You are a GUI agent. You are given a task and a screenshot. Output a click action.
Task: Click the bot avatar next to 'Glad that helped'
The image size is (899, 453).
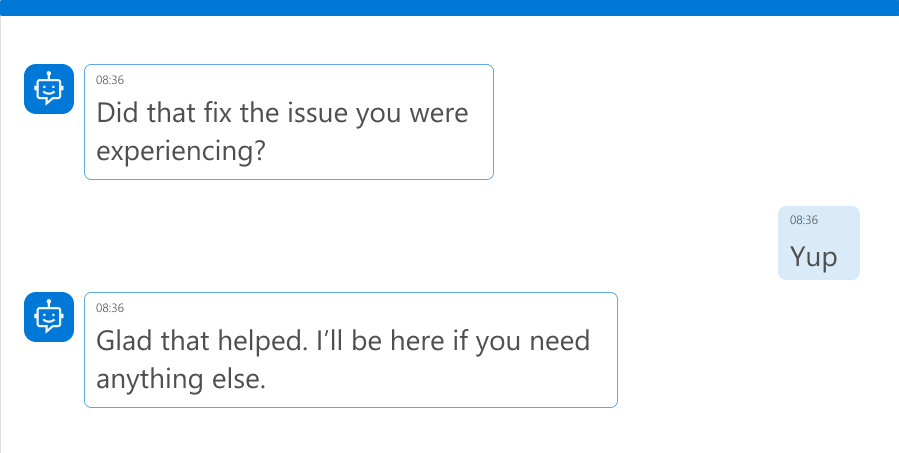click(x=48, y=317)
